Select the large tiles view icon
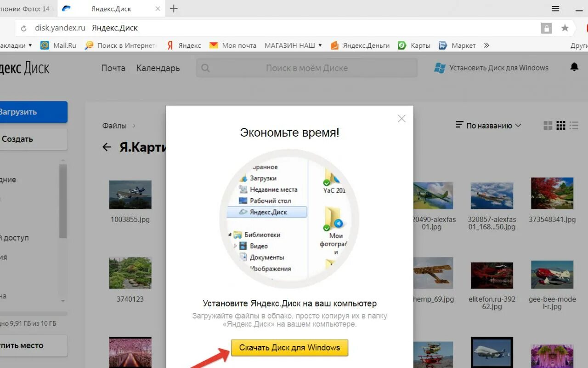The height and width of the screenshot is (368, 588). coord(547,125)
